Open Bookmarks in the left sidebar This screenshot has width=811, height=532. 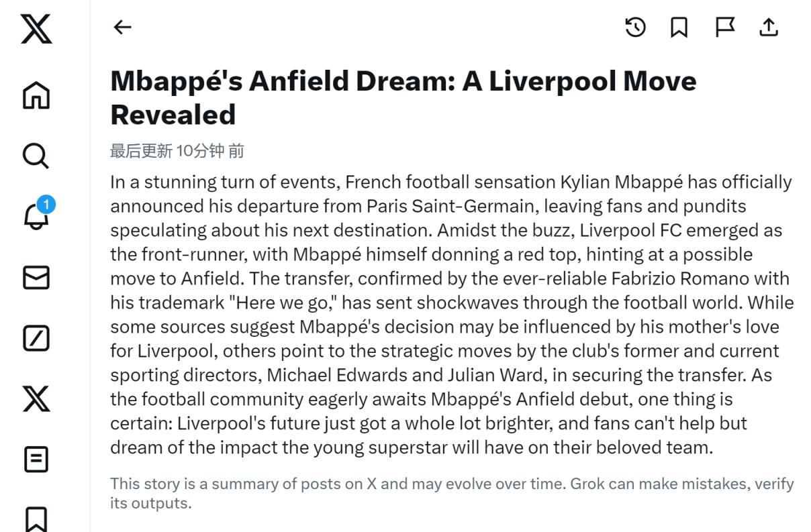tap(36, 519)
